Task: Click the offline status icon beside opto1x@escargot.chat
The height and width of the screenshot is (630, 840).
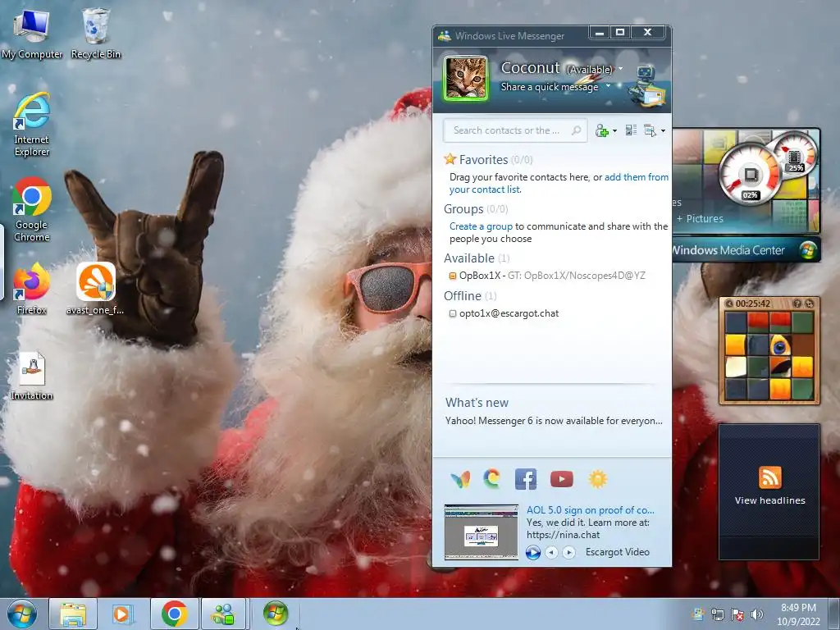Action: point(453,314)
